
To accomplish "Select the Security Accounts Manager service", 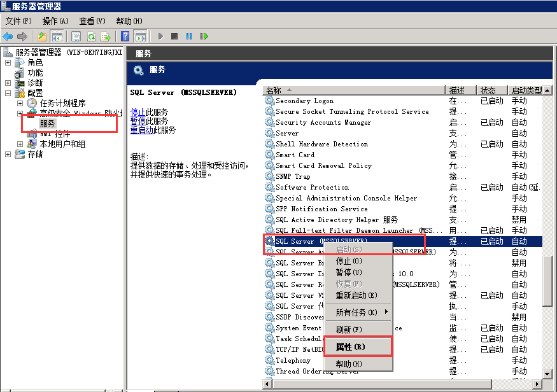I will [x=403, y=122].
